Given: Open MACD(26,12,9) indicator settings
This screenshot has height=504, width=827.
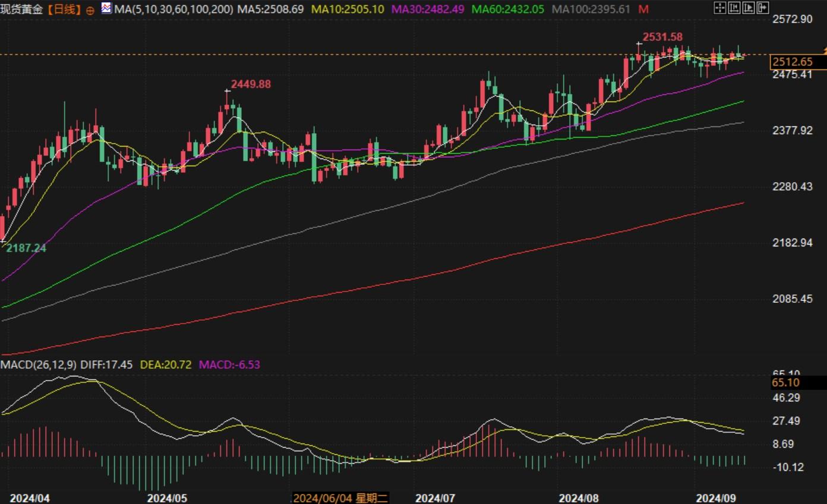Looking at the screenshot, I should tap(38, 364).
